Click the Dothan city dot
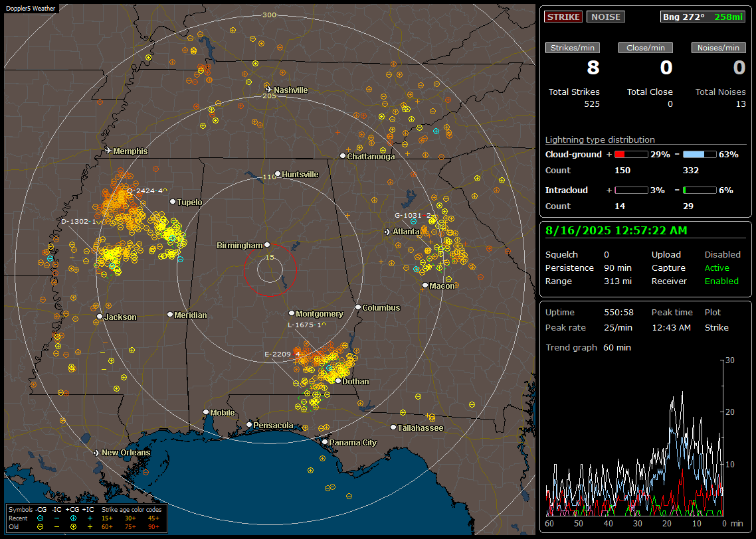The height and width of the screenshot is (539, 756). coord(338,381)
